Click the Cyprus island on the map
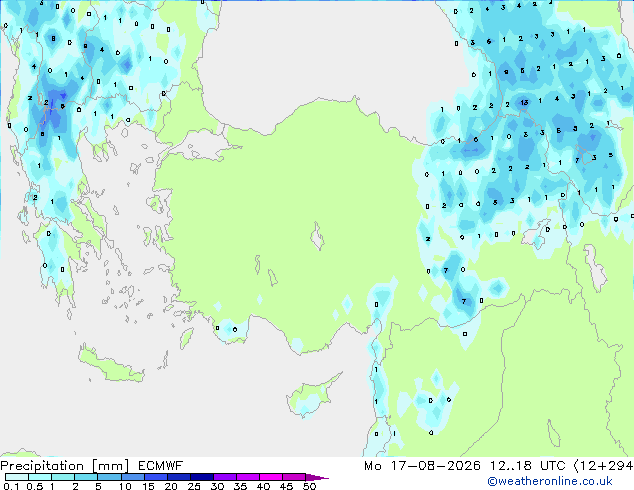This screenshot has height=490, width=634. pyautogui.click(x=311, y=397)
